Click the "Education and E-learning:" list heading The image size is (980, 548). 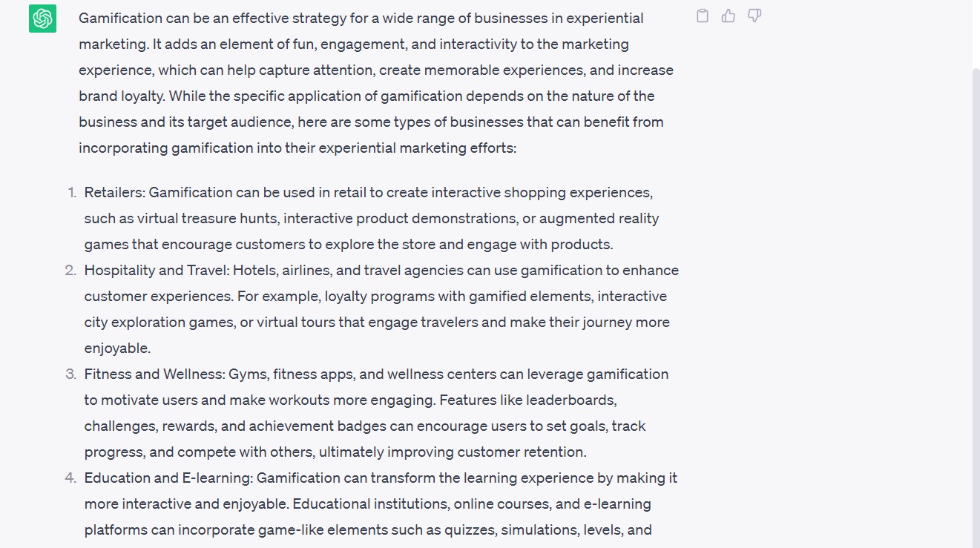[x=168, y=478]
